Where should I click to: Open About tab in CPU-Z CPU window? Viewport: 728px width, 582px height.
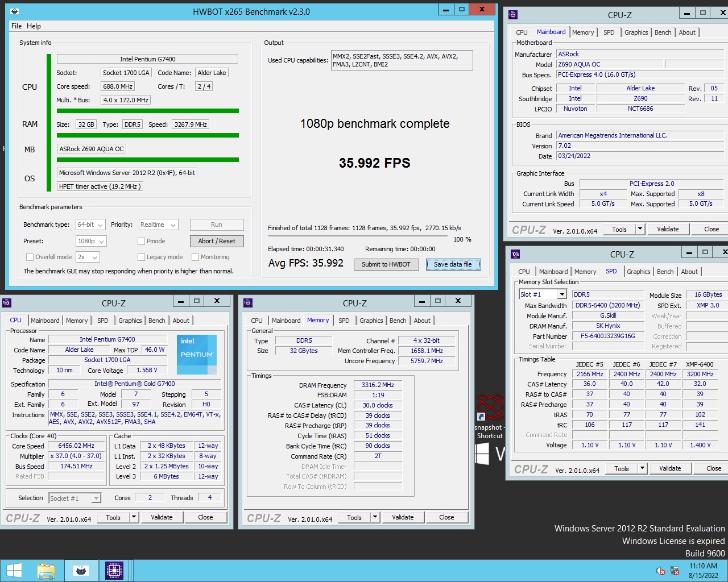[x=181, y=321]
